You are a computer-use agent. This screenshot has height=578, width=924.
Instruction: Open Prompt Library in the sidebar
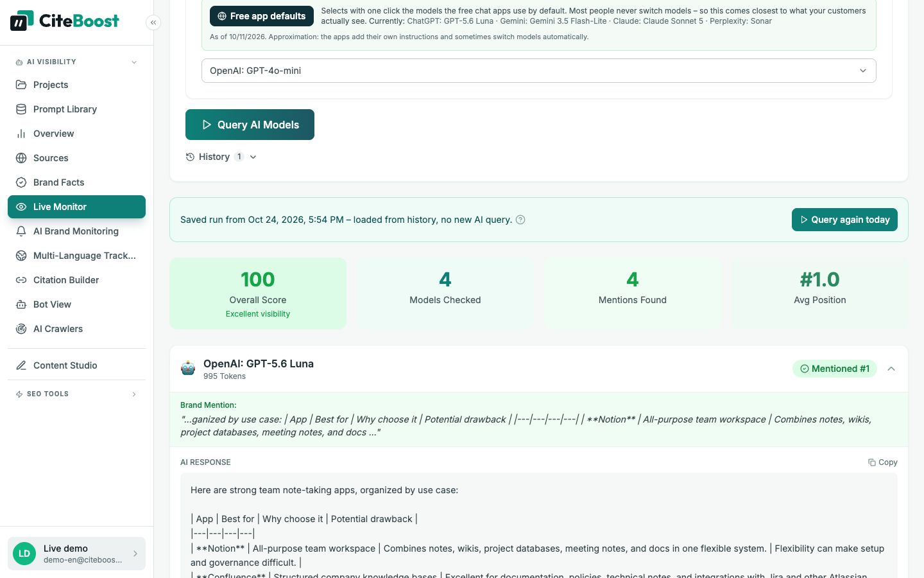click(x=77, y=109)
